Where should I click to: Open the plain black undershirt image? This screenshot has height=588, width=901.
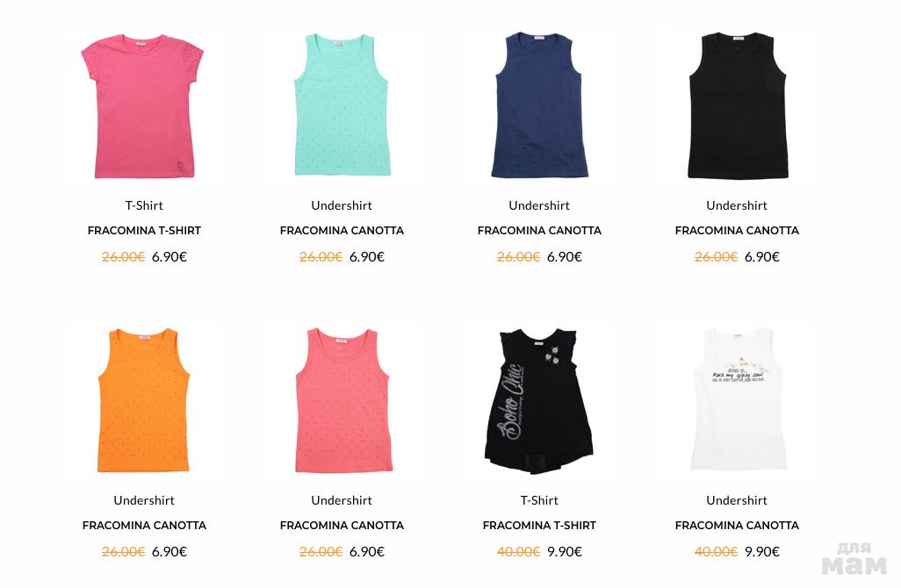(x=738, y=105)
